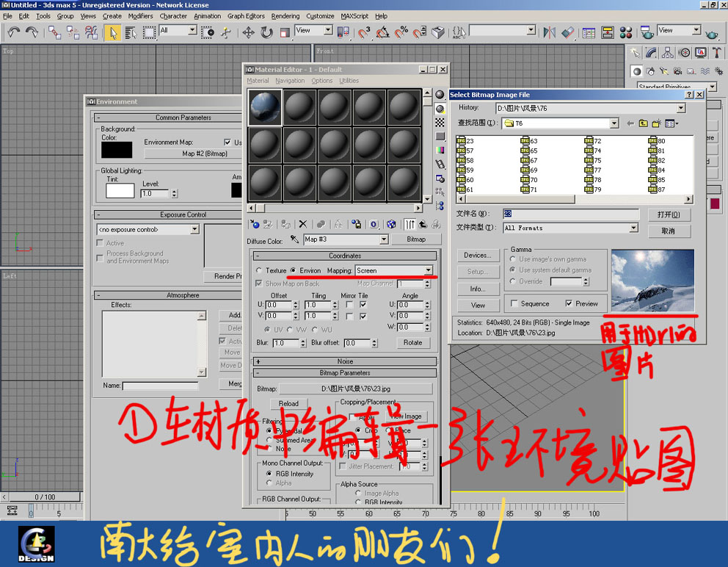Image resolution: width=728 pixels, height=567 pixels.
Task: Open the All Formats file type dropdown
Action: coord(634,228)
